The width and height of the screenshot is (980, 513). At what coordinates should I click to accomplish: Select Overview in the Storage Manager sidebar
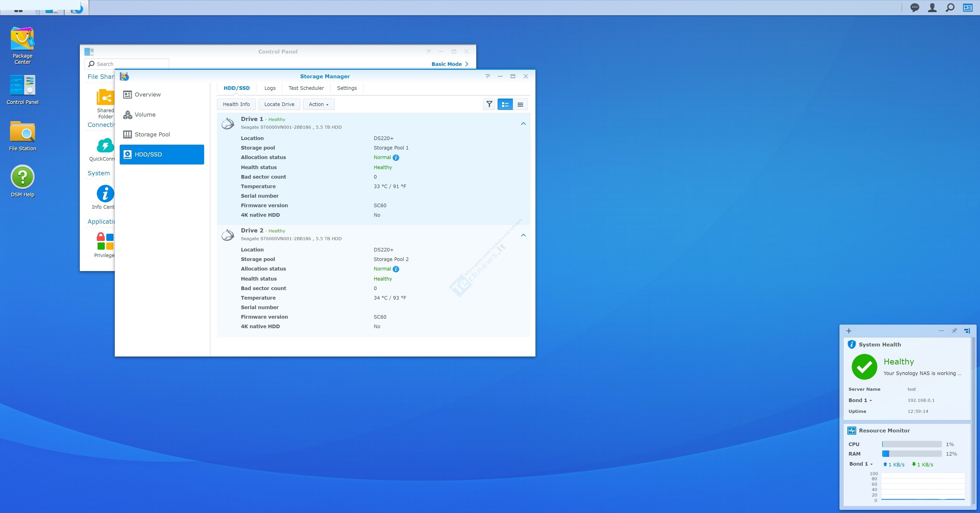coord(162,95)
